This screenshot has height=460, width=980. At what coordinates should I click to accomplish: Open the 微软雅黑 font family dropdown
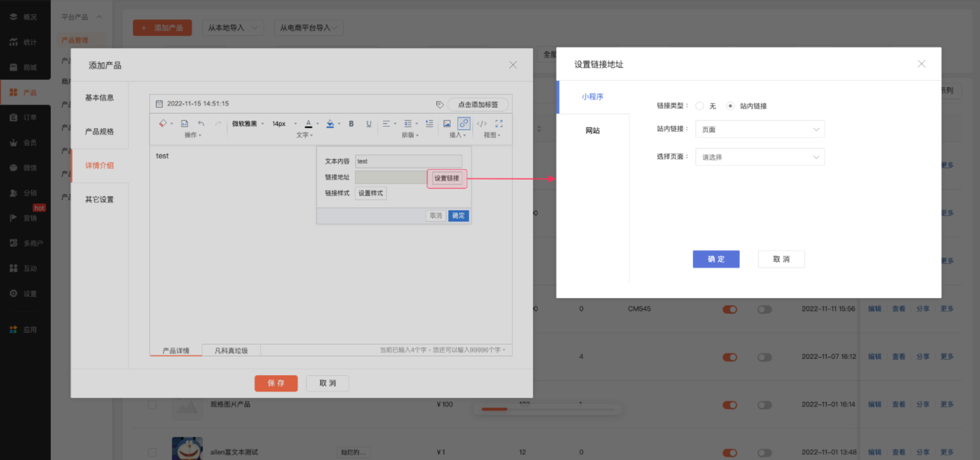pos(248,123)
